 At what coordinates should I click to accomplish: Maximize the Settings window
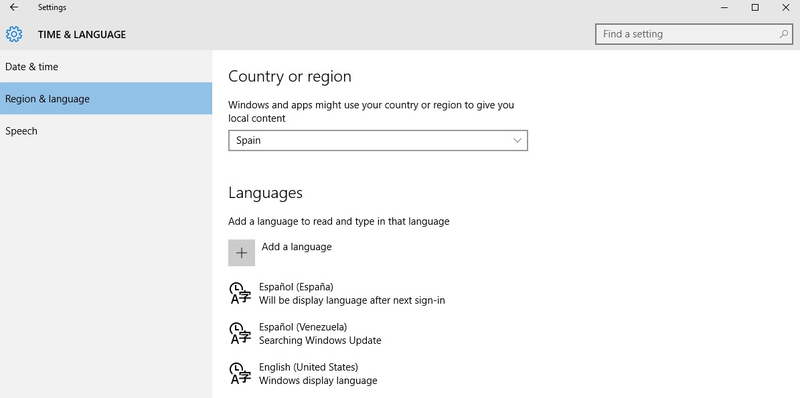(755, 7)
